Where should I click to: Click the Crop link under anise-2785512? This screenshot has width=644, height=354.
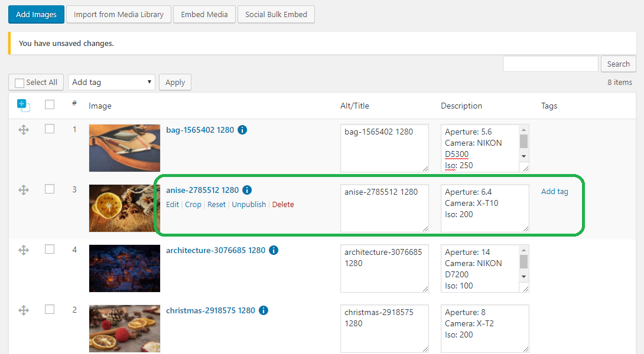click(193, 204)
